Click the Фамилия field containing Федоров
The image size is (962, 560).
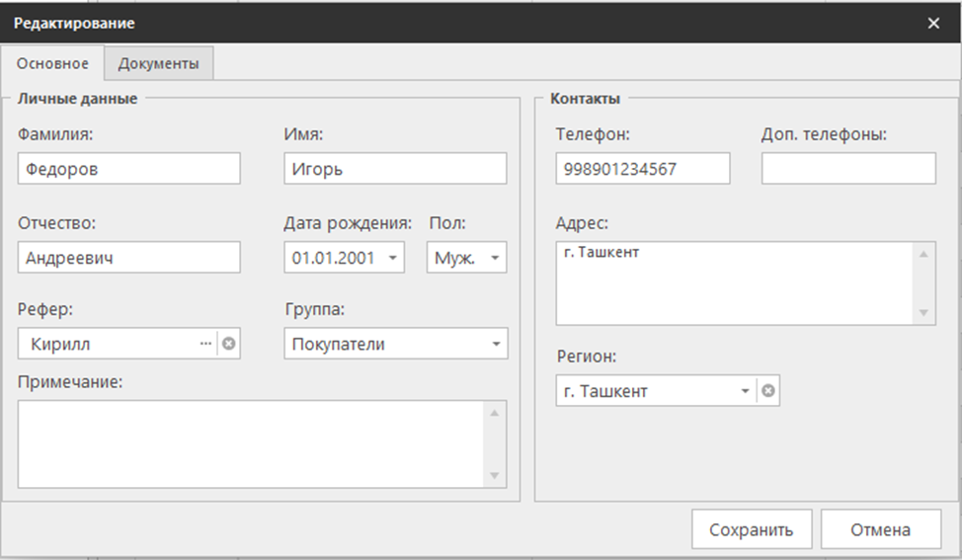click(x=128, y=169)
